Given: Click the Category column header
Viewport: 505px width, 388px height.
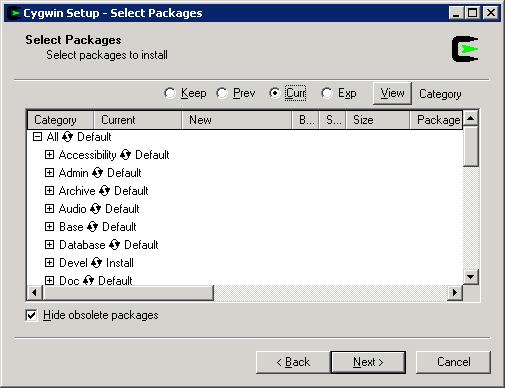Looking at the screenshot, I should tap(60, 120).
